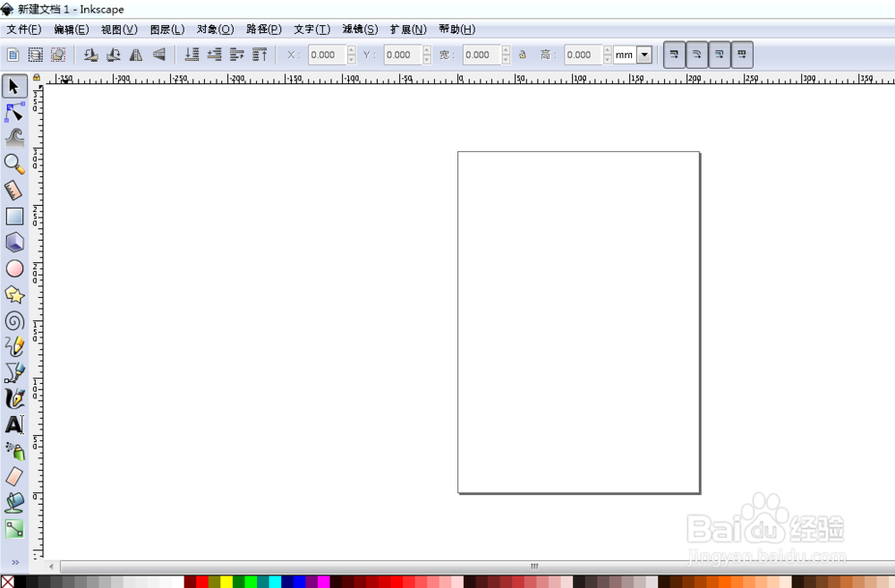Open the 编辑(E) menu
895x588 pixels.
pos(72,30)
